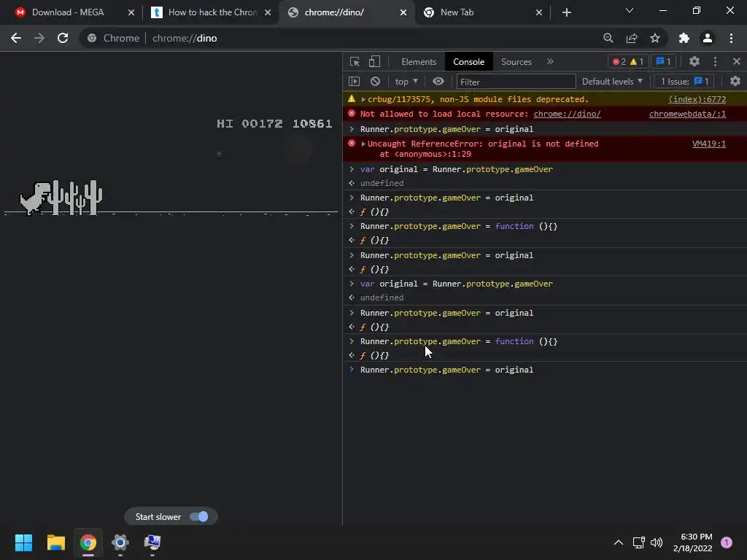
Task: Toggle the device toolbar icon
Action: (x=374, y=61)
